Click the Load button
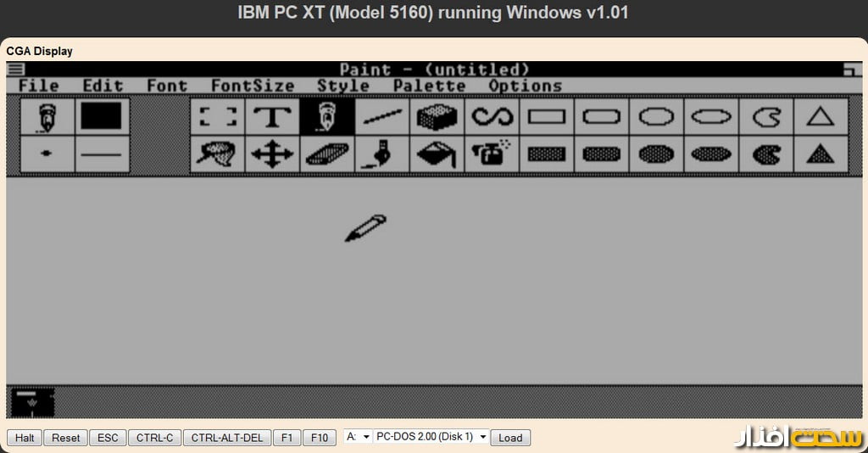868x453 pixels. [x=510, y=438]
